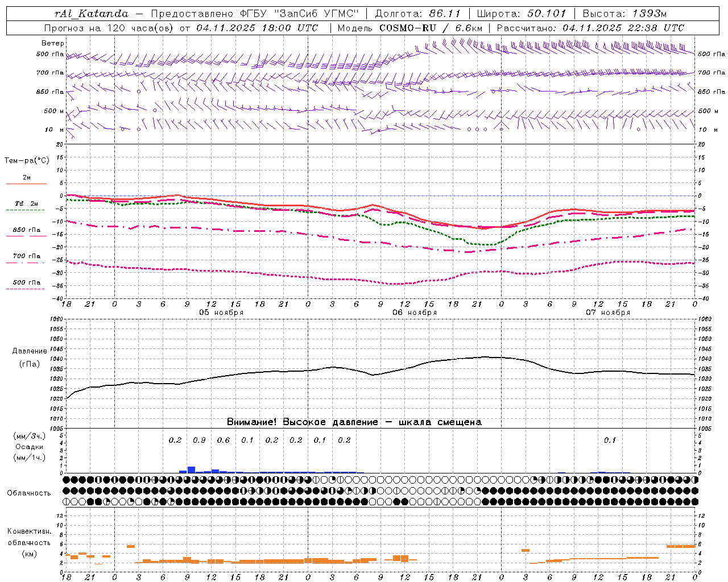Click the (мм/3ч.) precipitation unit label
728x582 pixels.
[x=30, y=436]
